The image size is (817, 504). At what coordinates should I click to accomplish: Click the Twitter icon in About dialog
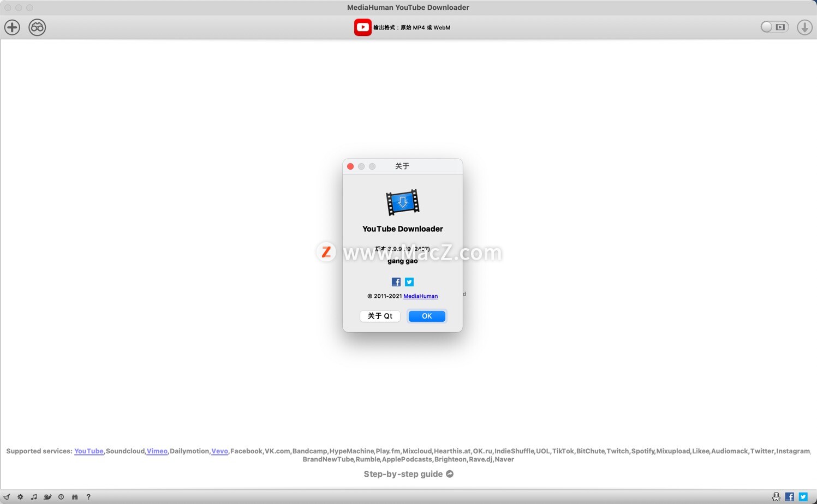coord(409,282)
